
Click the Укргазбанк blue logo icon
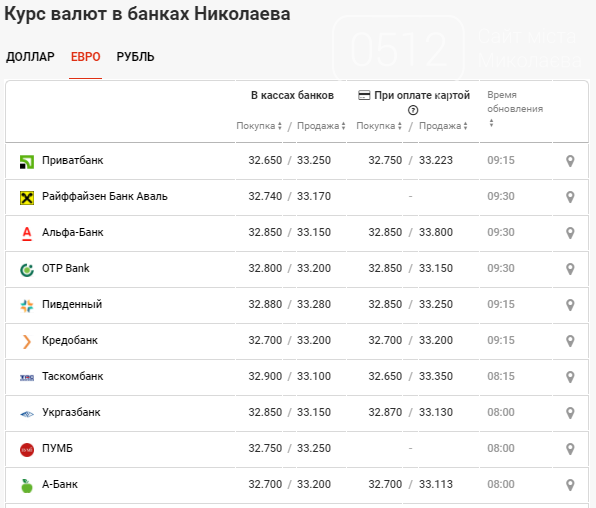(27, 414)
